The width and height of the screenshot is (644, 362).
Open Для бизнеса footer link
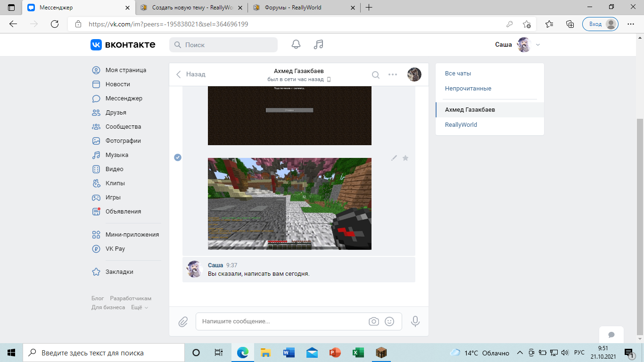click(x=108, y=307)
